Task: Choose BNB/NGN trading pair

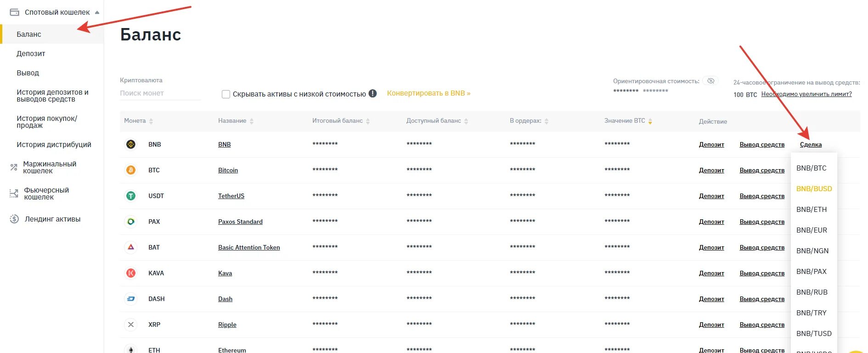Action: click(812, 251)
